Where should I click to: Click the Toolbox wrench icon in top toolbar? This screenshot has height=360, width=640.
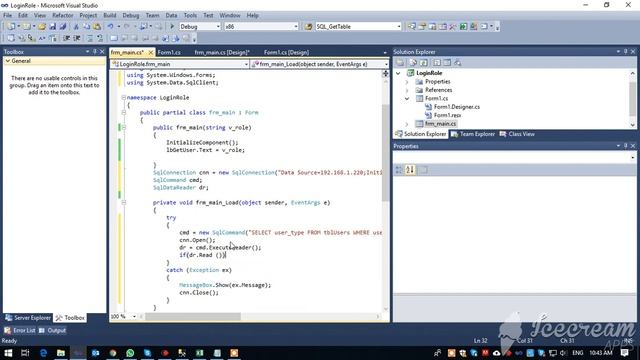point(453,27)
